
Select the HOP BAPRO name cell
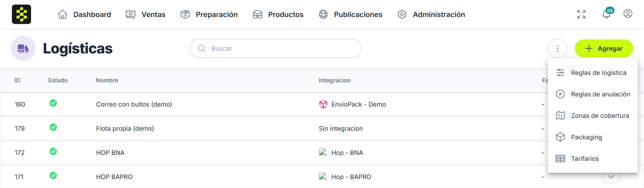pos(114,177)
